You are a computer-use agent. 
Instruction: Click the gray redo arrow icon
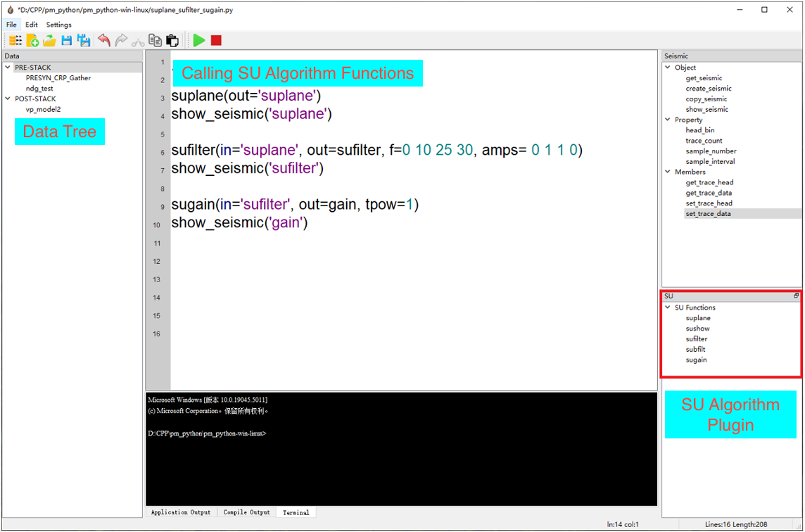pyautogui.click(x=121, y=40)
